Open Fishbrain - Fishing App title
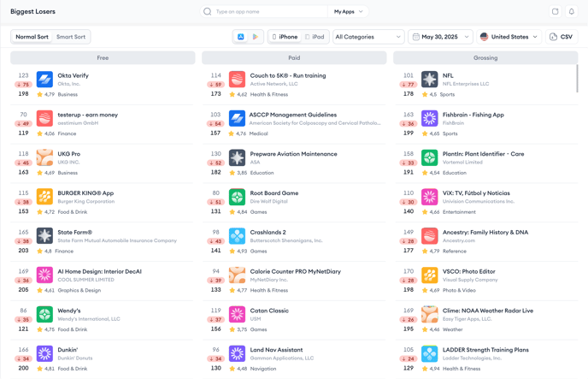 pos(473,115)
